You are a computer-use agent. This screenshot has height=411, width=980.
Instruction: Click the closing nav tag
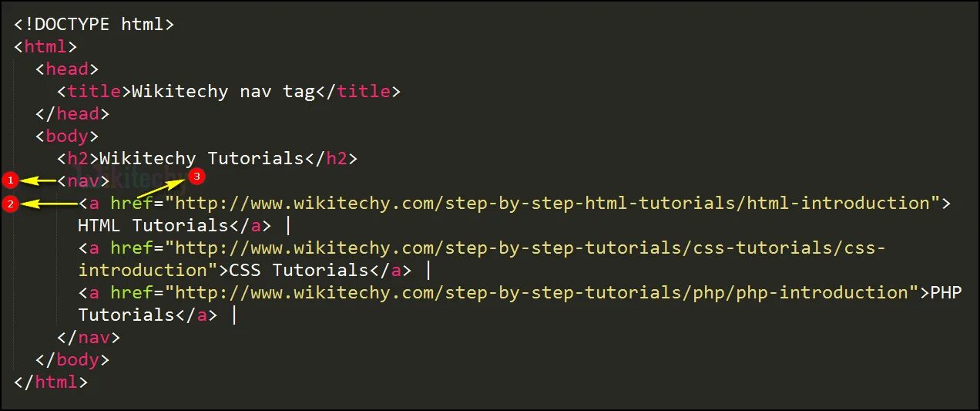coord(89,337)
